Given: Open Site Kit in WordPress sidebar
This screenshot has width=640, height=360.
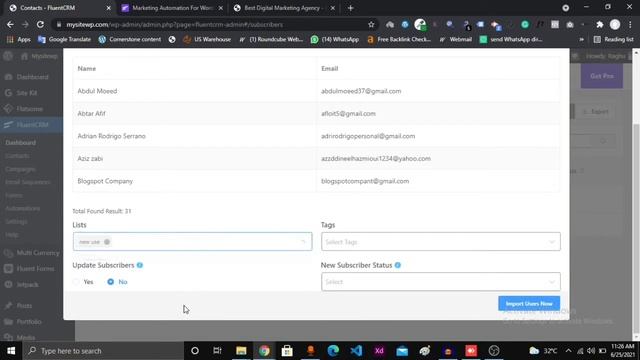Looking at the screenshot, I should click(27, 93).
